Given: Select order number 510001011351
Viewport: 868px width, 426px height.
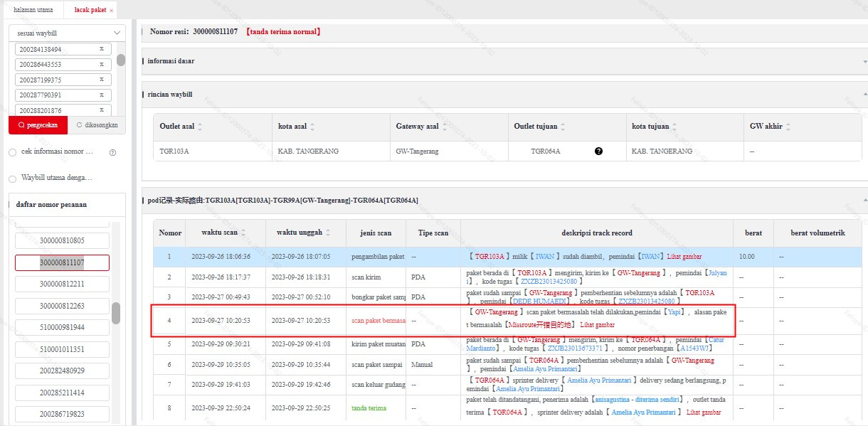Looking at the screenshot, I should 62,349.
